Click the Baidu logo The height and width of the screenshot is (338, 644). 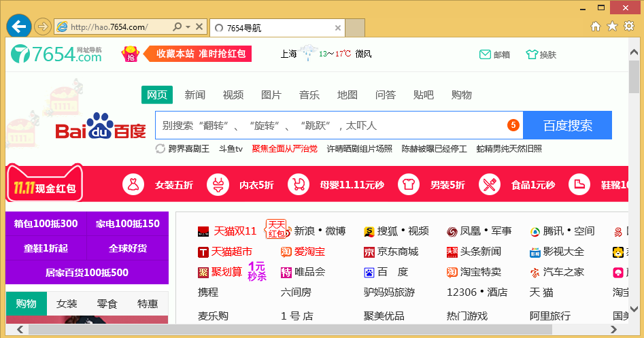(x=101, y=126)
